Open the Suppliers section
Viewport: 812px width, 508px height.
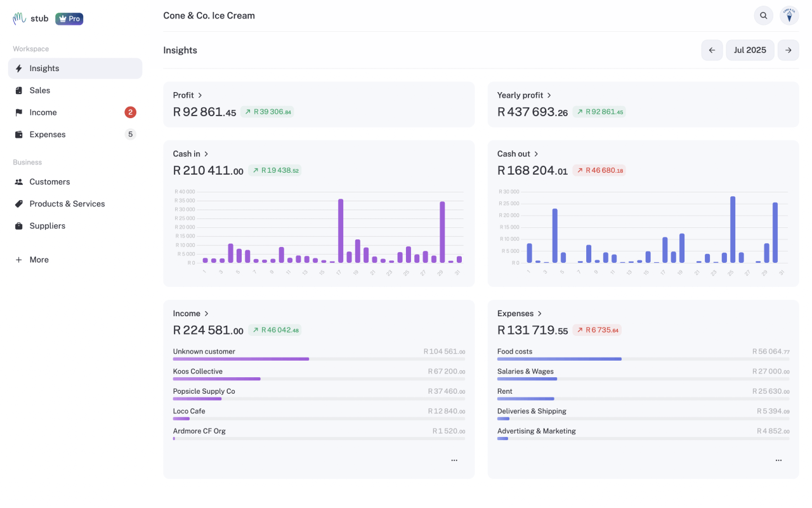(47, 225)
